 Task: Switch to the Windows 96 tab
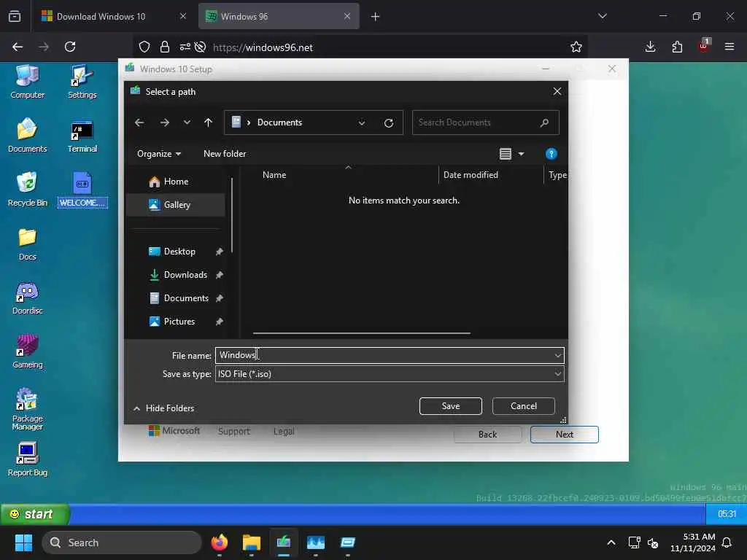point(279,16)
